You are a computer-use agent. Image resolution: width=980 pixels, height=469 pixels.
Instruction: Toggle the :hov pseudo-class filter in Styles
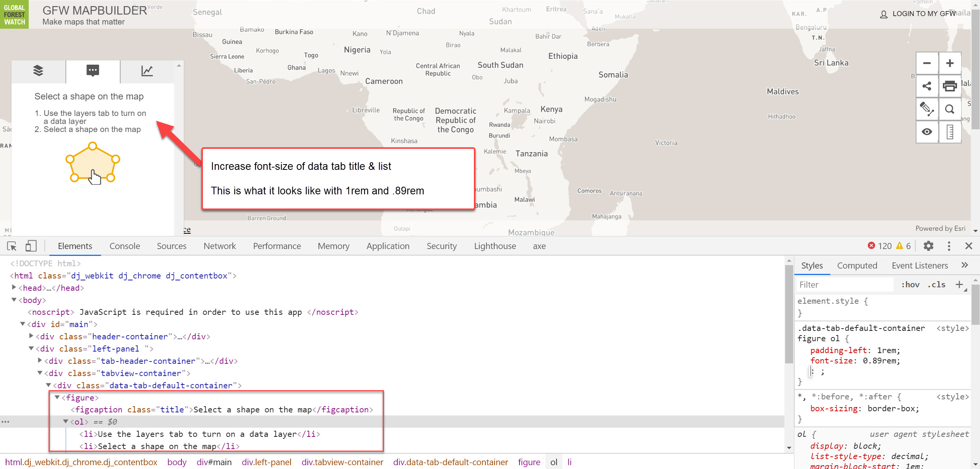pyautogui.click(x=911, y=284)
